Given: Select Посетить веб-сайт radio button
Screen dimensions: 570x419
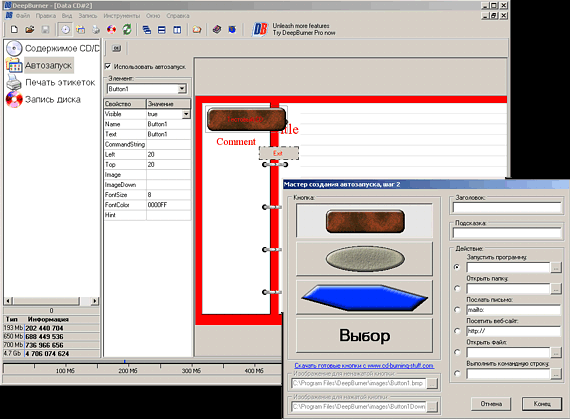Looking at the screenshot, I should tap(457, 331).
